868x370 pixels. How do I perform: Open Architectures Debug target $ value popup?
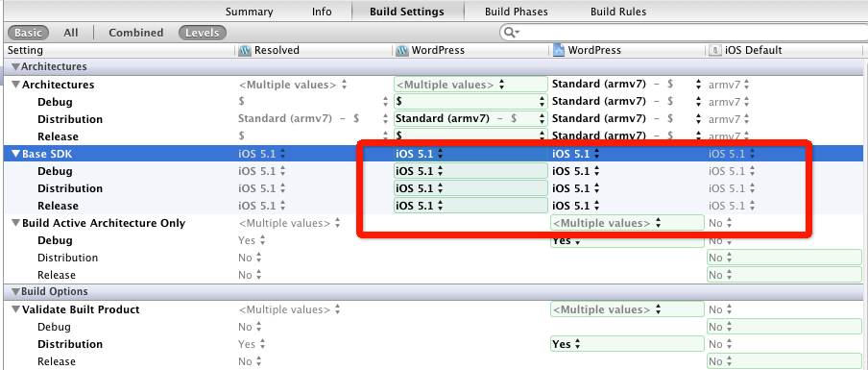click(x=470, y=102)
